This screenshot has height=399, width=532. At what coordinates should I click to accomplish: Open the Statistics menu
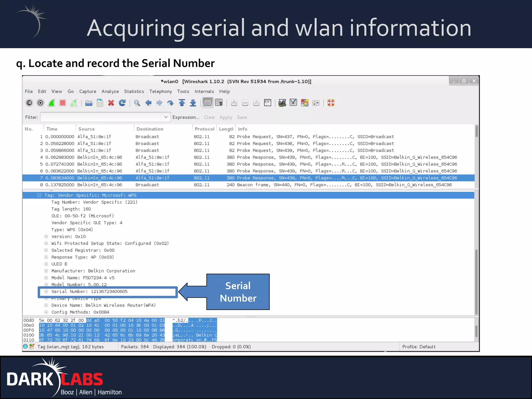[134, 91]
